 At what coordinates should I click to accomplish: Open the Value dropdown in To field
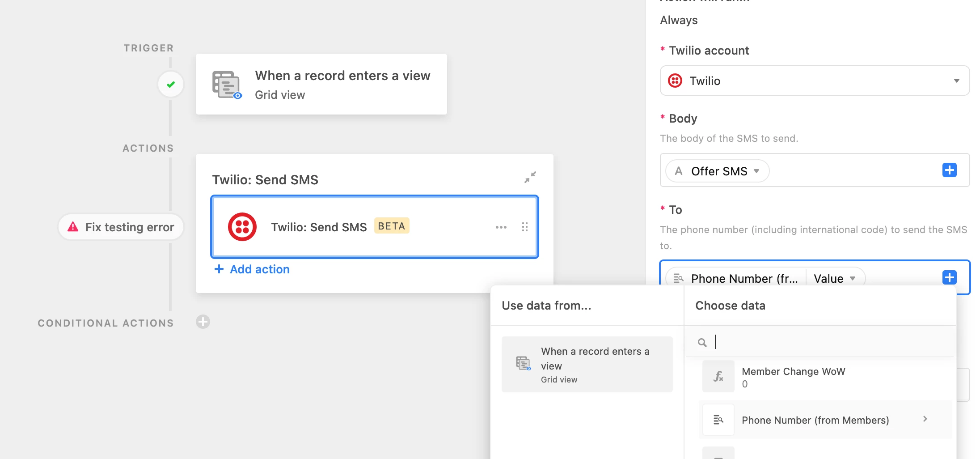(835, 279)
